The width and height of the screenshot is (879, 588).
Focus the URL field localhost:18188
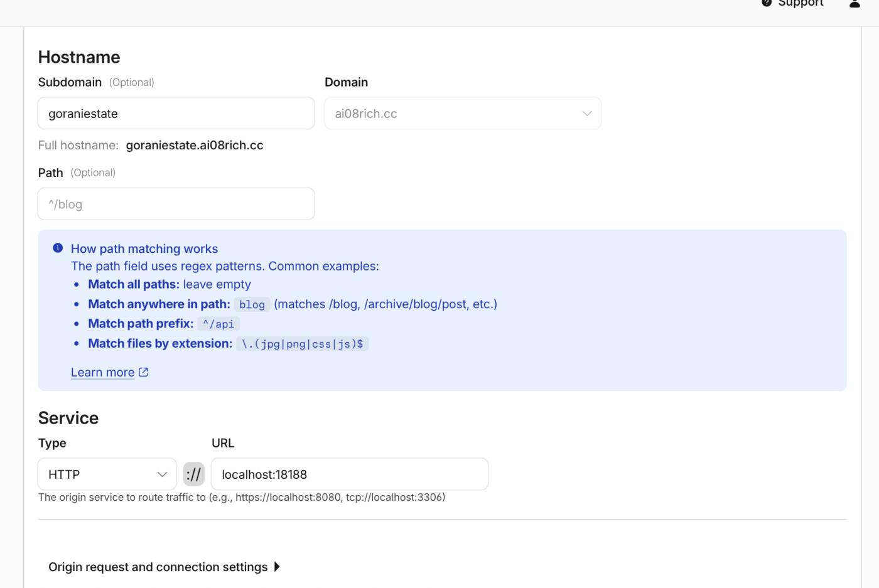coord(350,474)
